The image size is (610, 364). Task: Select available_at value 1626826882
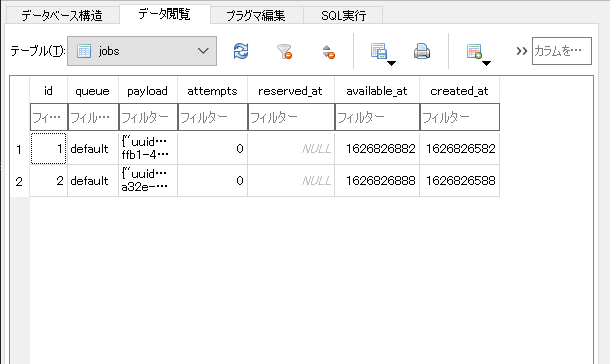[377, 149]
